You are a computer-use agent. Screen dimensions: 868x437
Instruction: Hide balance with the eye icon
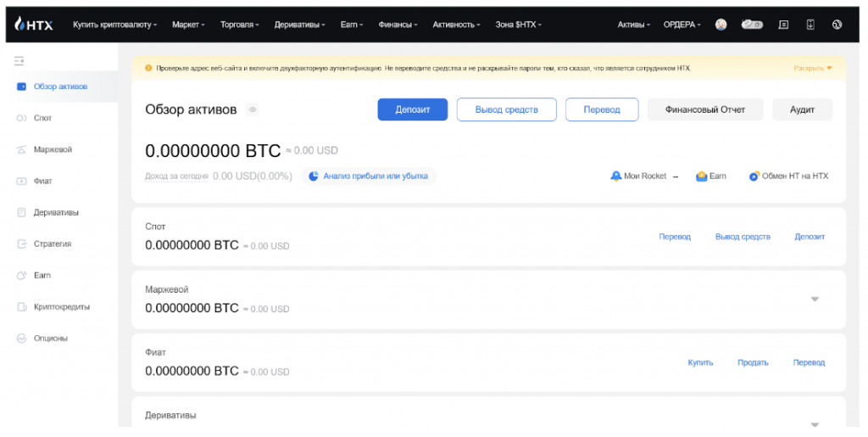click(x=253, y=109)
